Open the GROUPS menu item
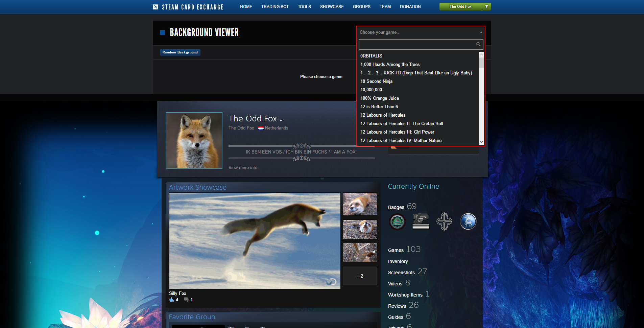The image size is (644, 328). pos(362,7)
